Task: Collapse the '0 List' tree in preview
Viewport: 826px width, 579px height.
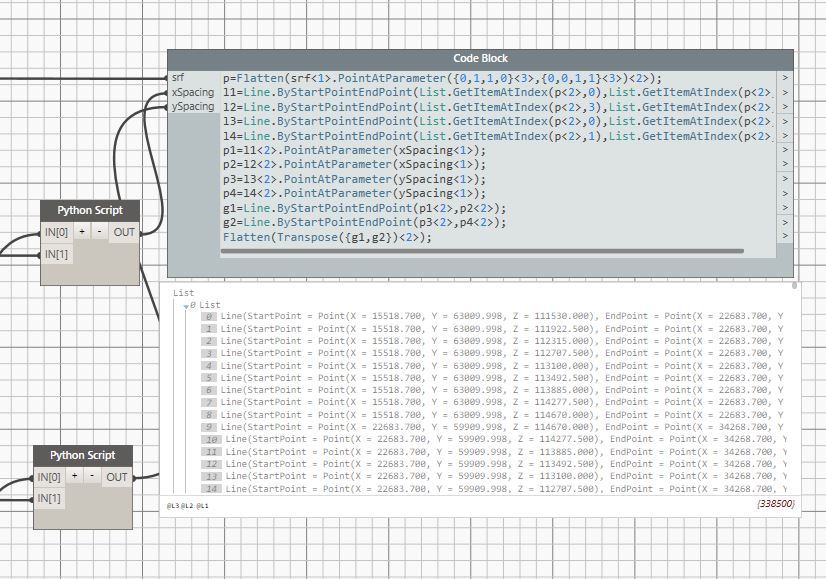Action: click(185, 305)
